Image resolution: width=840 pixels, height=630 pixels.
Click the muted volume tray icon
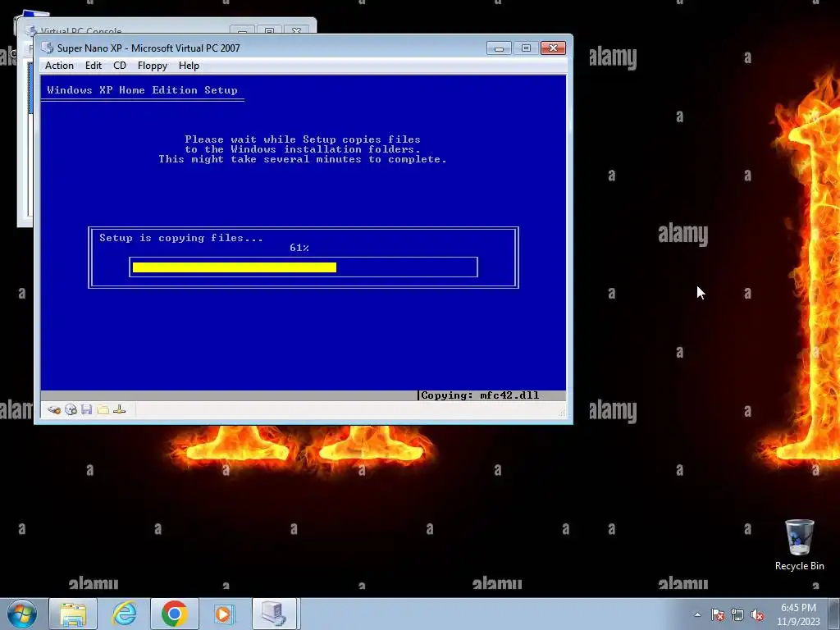[x=757, y=615]
